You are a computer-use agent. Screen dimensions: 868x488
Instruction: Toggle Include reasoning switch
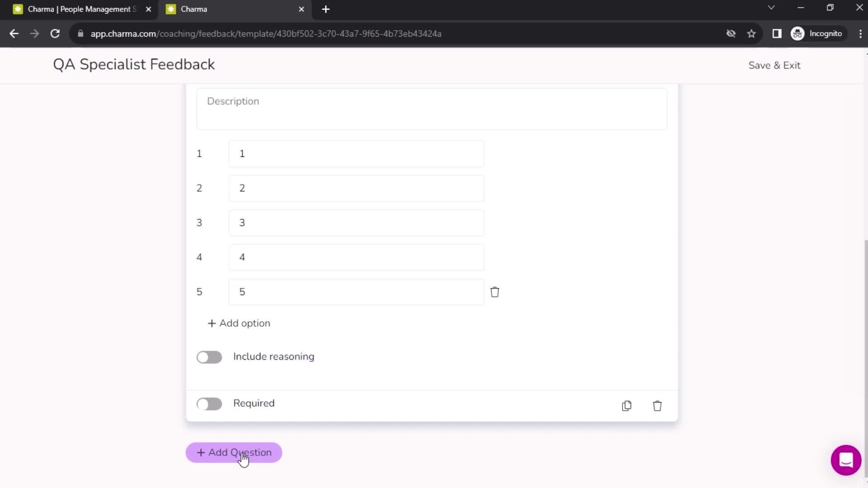click(x=209, y=357)
